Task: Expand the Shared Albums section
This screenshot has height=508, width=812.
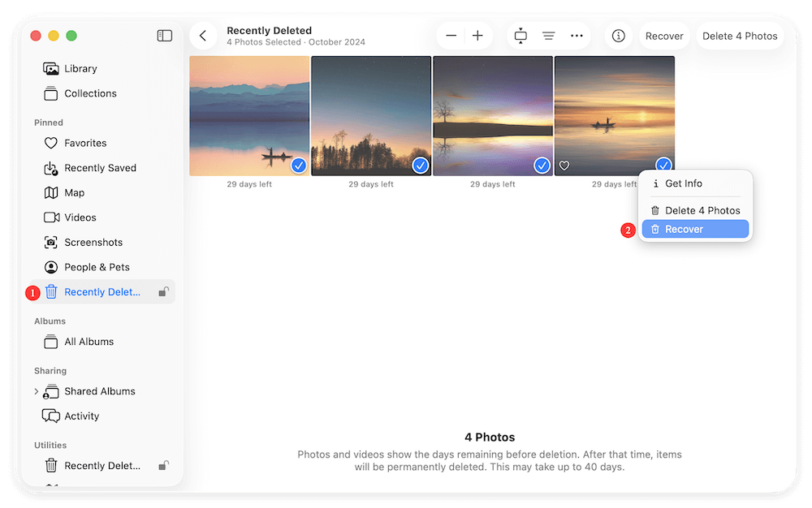Action: coord(37,391)
